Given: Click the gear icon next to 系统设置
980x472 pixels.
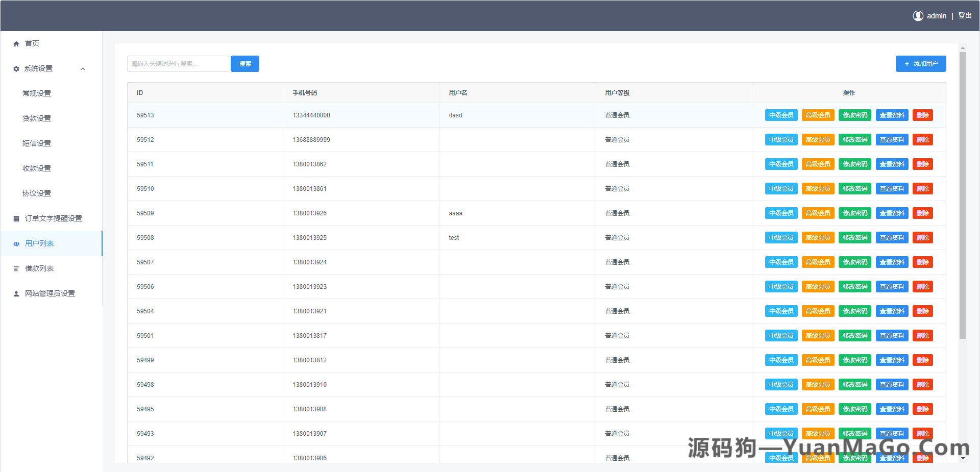Looking at the screenshot, I should 16,68.
